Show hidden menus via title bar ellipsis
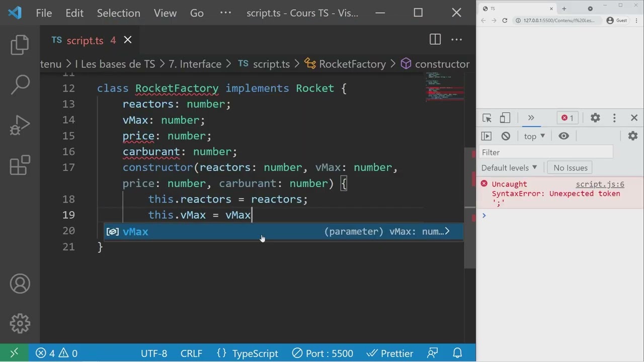Screen dimensions: 644x362 (225, 13)
